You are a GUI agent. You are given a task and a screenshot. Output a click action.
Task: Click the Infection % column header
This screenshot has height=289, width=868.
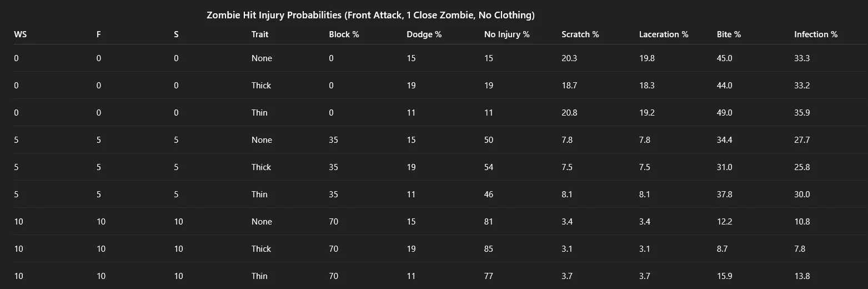[x=816, y=34]
